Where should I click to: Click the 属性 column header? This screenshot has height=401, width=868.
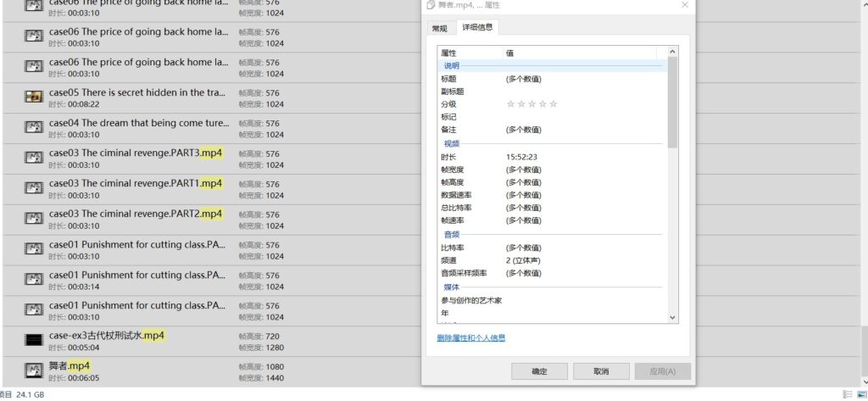pyautogui.click(x=470, y=53)
